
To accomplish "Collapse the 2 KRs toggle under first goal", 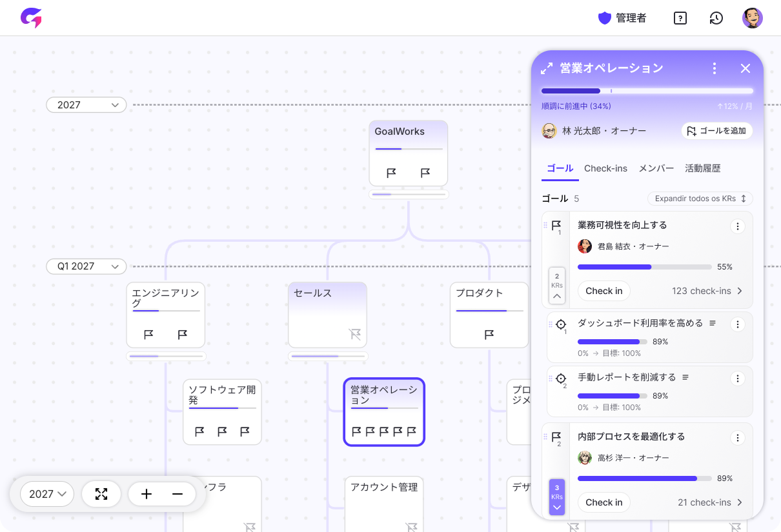I will click(556, 286).
